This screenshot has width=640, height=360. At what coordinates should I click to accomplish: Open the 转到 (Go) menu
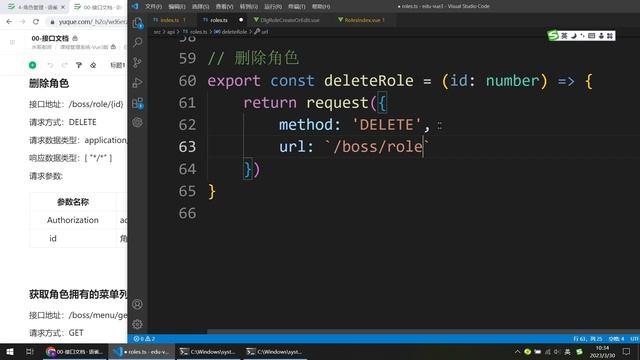[249, 6]
